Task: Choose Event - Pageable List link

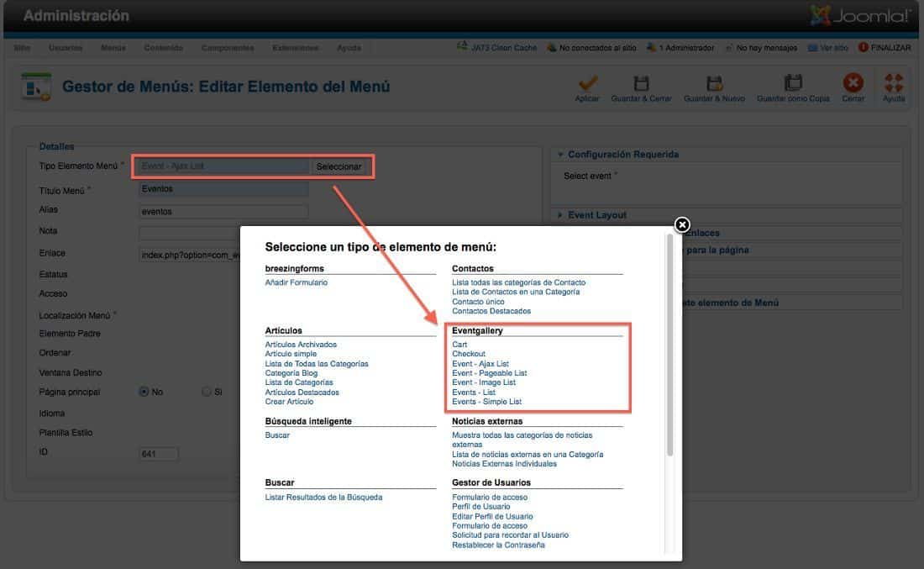Action: [x=489, y=373]
